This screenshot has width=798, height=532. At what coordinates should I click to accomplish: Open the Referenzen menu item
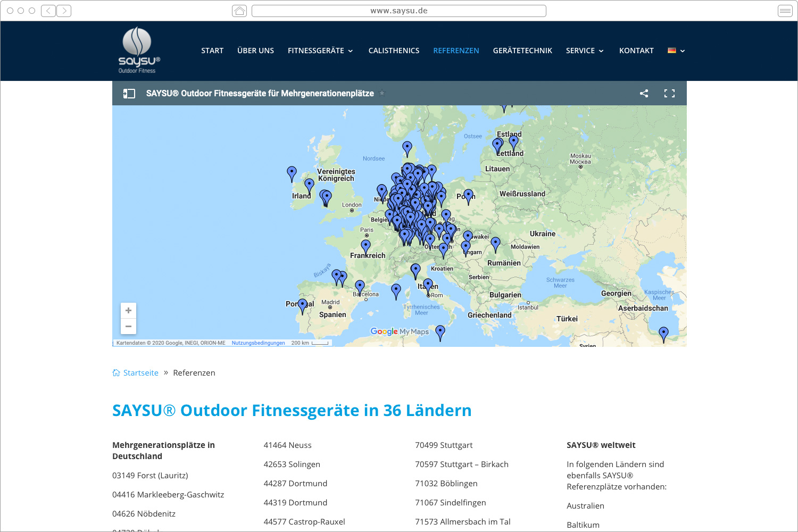pos(456,51)
